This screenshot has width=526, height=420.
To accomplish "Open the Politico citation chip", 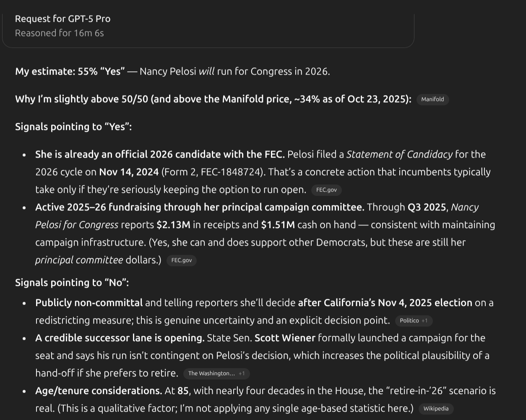I will 409,321.
